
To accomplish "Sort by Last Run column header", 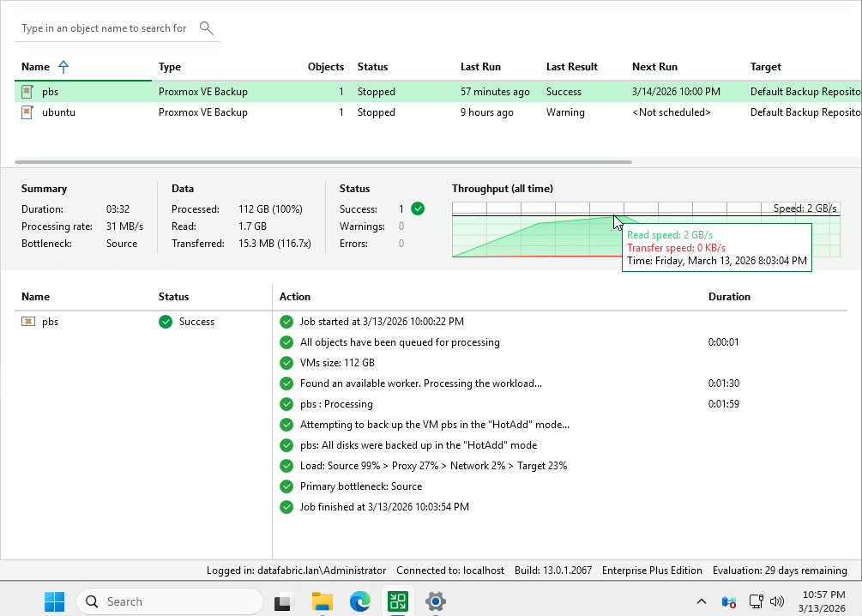I will (480, 67).
